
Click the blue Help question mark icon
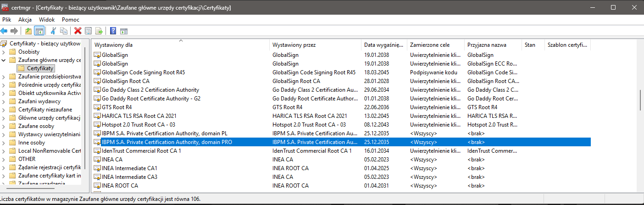click(113, 31)
